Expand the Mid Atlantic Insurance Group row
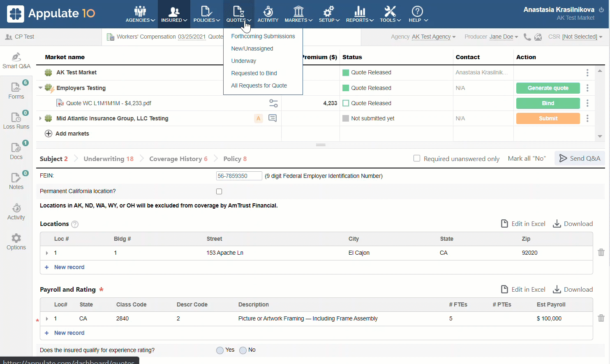610x364 pixels. tap(40, 118)
